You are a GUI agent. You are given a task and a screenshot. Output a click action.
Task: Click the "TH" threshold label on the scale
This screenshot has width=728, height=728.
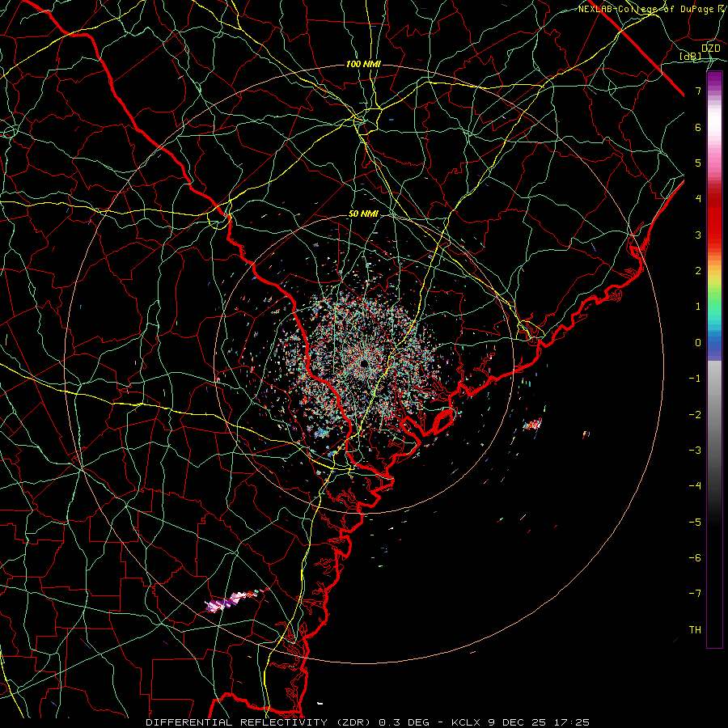click(x=695, y=630)
